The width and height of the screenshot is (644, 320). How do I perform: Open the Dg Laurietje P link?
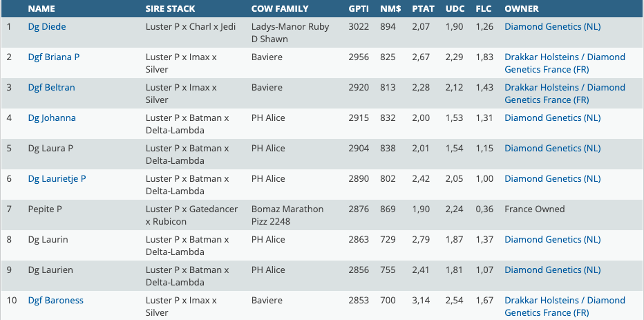point(57,179)
